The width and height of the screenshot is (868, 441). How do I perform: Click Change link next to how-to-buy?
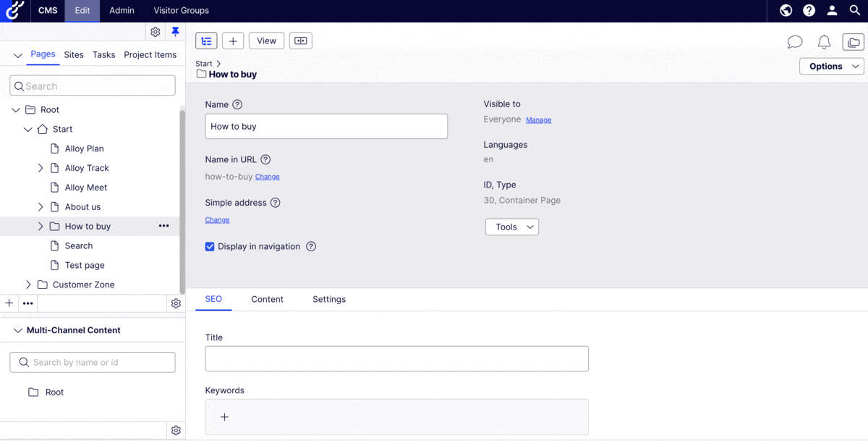[267, 177]
